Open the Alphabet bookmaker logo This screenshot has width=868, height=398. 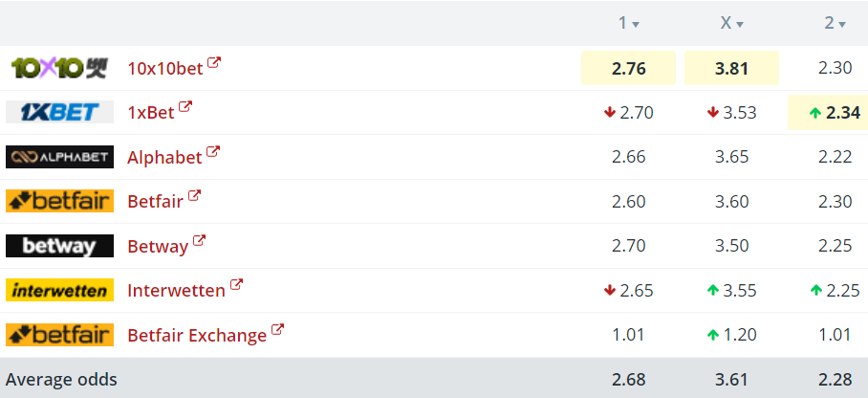pos(60,157)
